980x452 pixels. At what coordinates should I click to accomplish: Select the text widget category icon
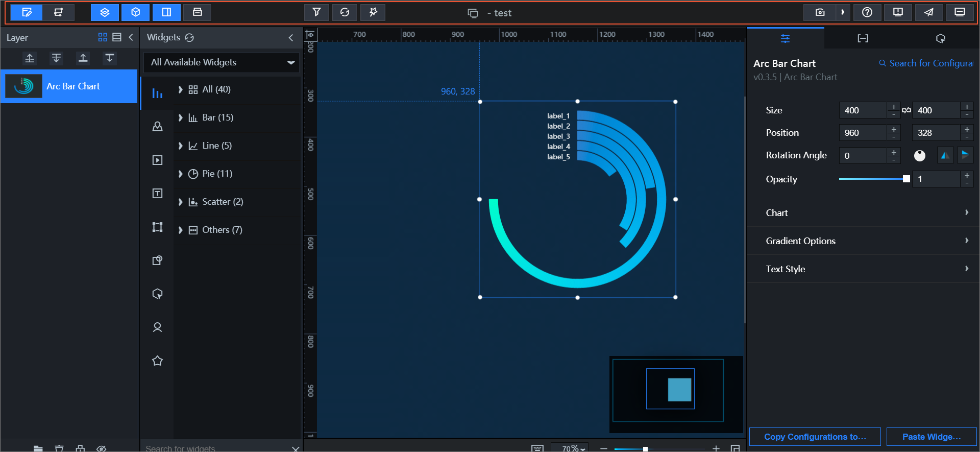[157, 194]
